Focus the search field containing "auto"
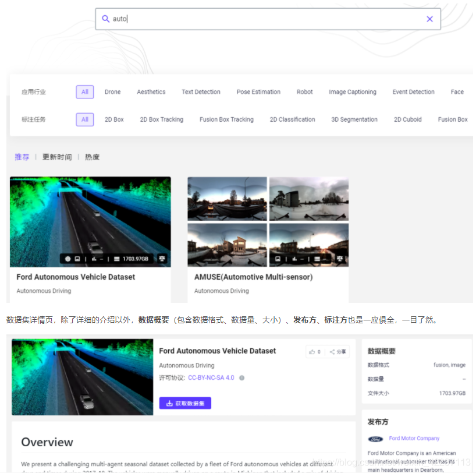 (x=268, y=19)
